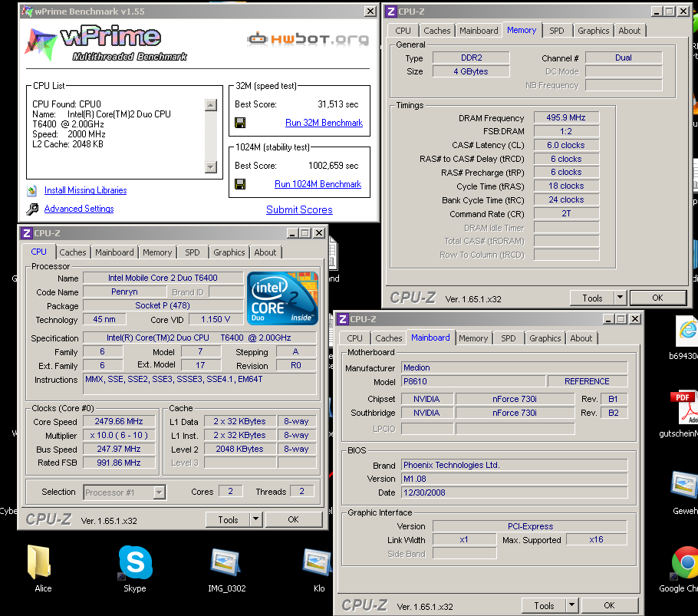Viewport: 698px width, 616px height.
Task: Click the Link Width value x1
Action: tap(464, 540)
